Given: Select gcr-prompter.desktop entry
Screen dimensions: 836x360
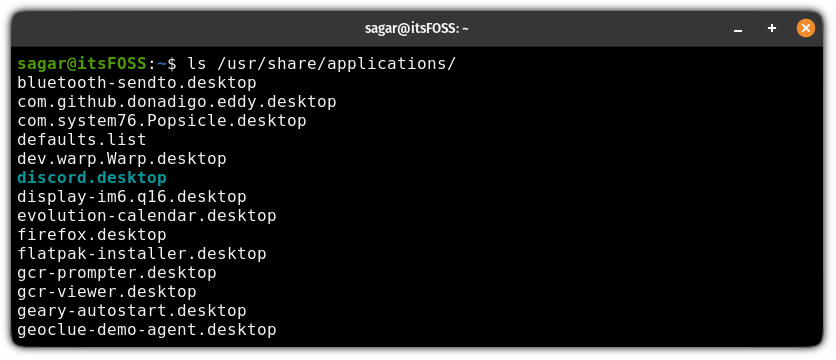Looking at the screenshot, I should [x=117, y=273].
